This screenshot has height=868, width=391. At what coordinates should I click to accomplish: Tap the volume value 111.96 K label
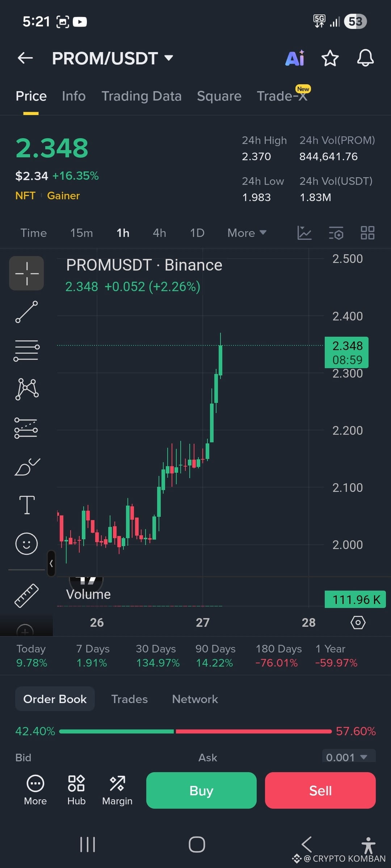point(356,599)
